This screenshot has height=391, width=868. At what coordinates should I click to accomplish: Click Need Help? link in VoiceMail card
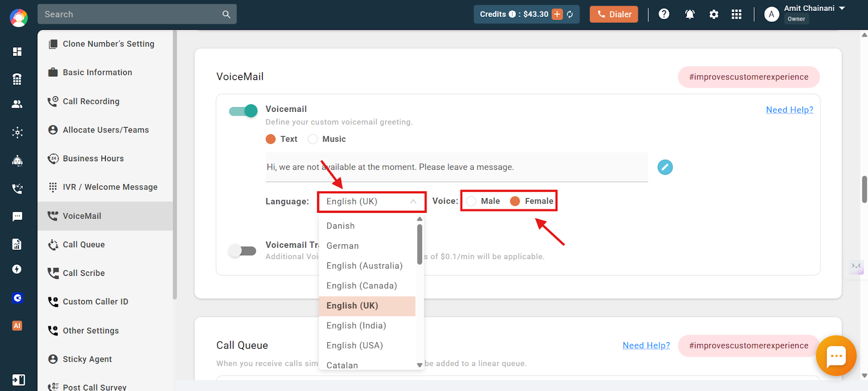click(x=789, y=110)
